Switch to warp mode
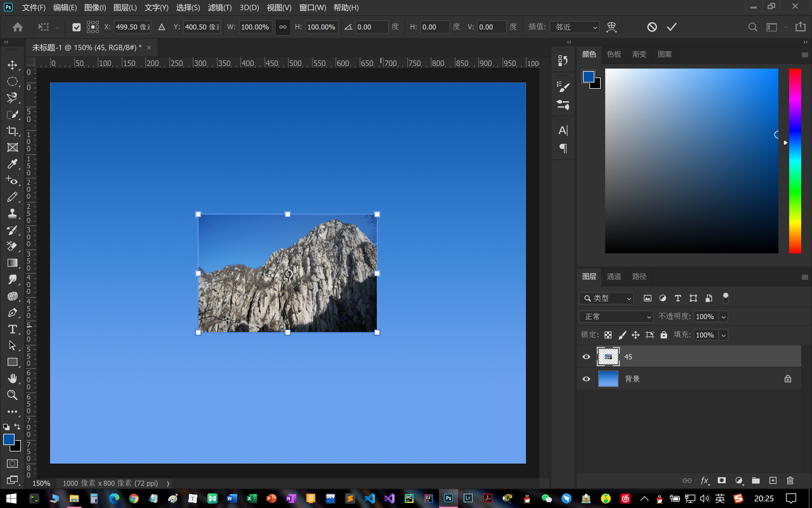This screenshot has height=508, width=812. [611, 27]
